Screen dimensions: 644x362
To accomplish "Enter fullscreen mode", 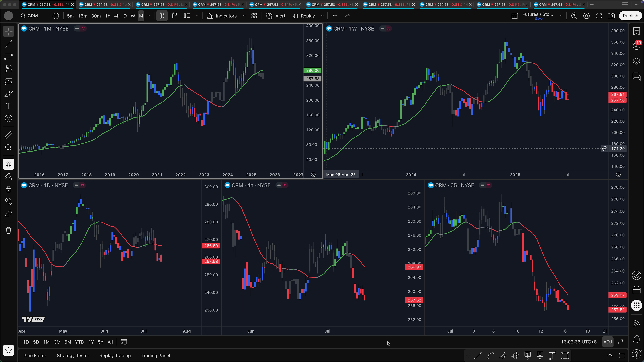I will coord(599,16).
